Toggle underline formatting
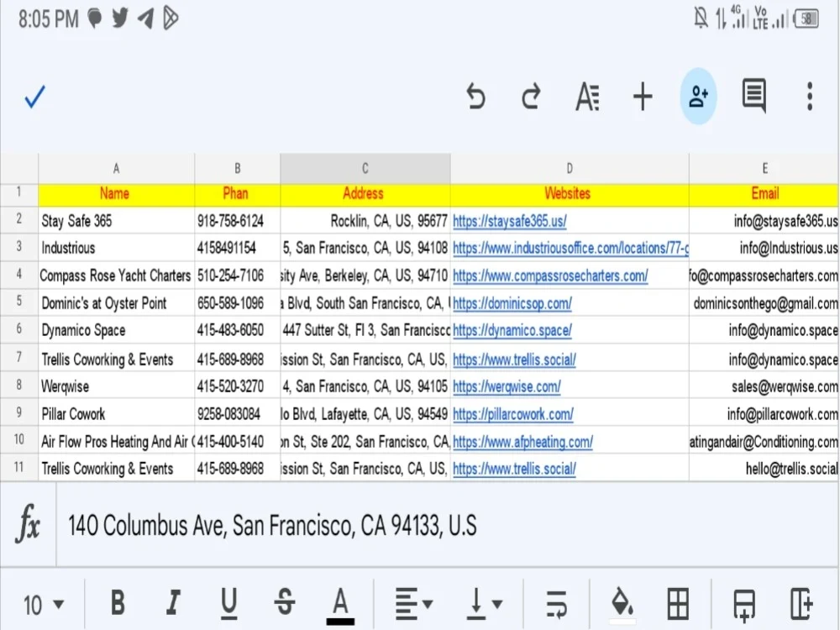The width and height of the screenshot is (840, 630). [x=228, y=602]
